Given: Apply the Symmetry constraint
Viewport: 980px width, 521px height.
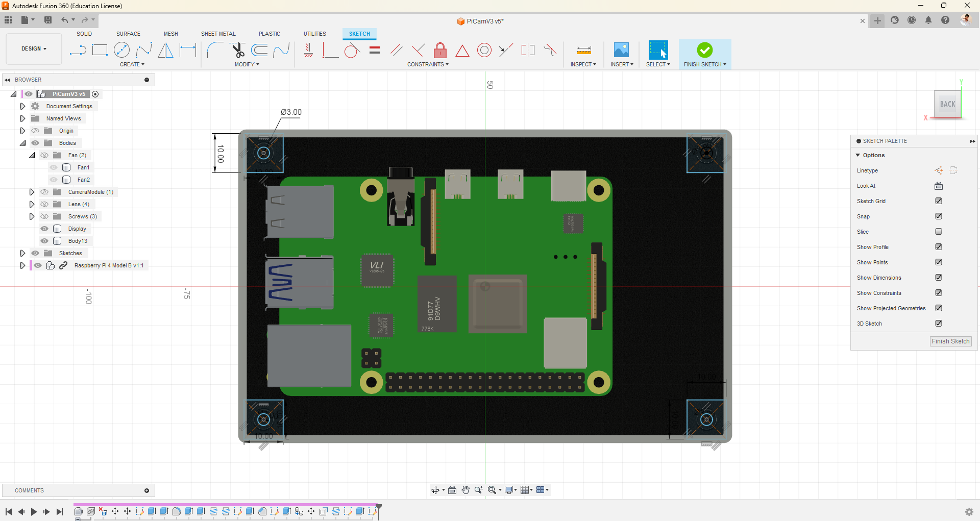Looking at the screenshot, I should [x=528, y=50].
